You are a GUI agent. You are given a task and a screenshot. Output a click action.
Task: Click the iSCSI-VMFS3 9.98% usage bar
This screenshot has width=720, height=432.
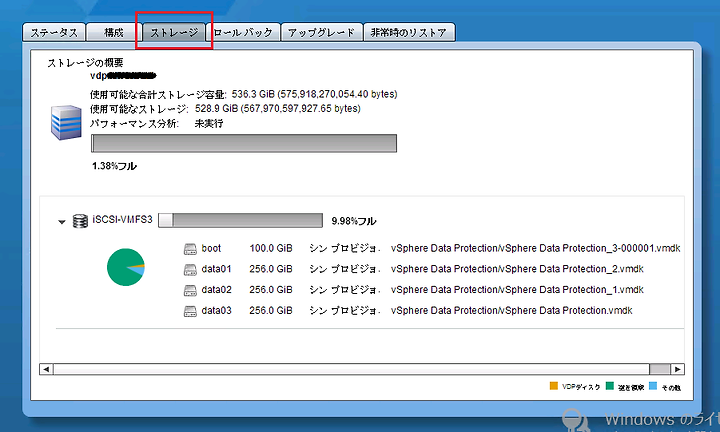(240, 220)
